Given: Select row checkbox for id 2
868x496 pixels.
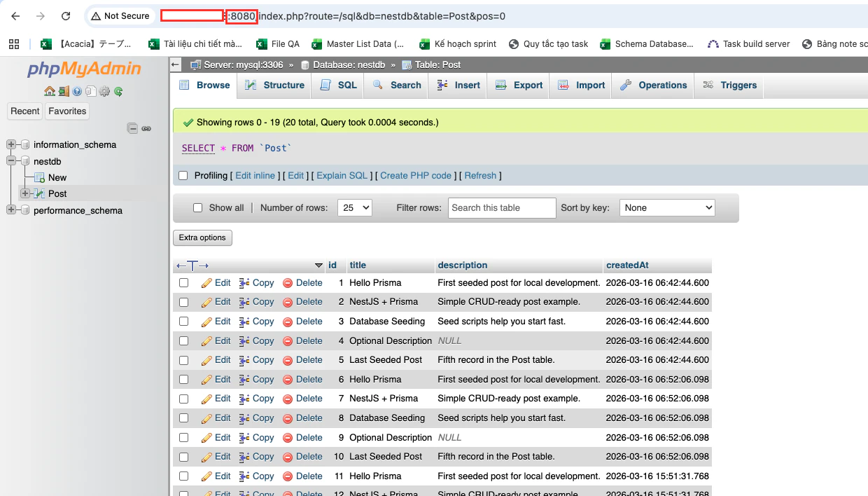Looking at the screenshot, I should pyautogui.click(x=183, y=302).
